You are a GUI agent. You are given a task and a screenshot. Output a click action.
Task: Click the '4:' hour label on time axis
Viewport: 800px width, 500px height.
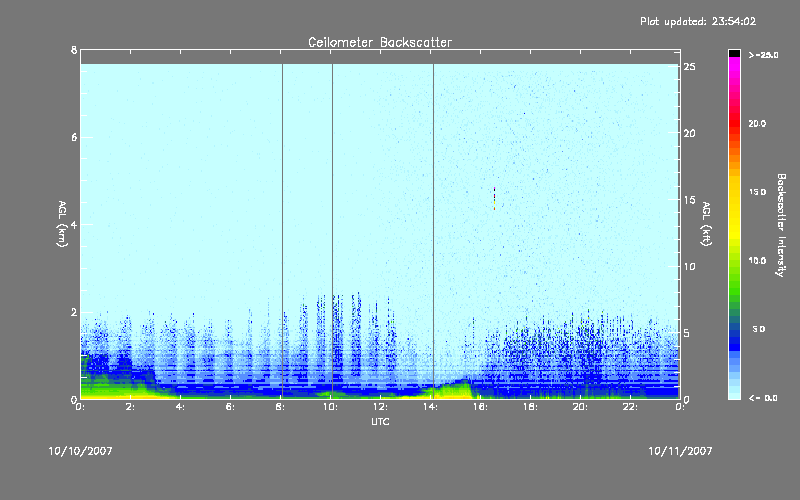click(x=180, y=407)
